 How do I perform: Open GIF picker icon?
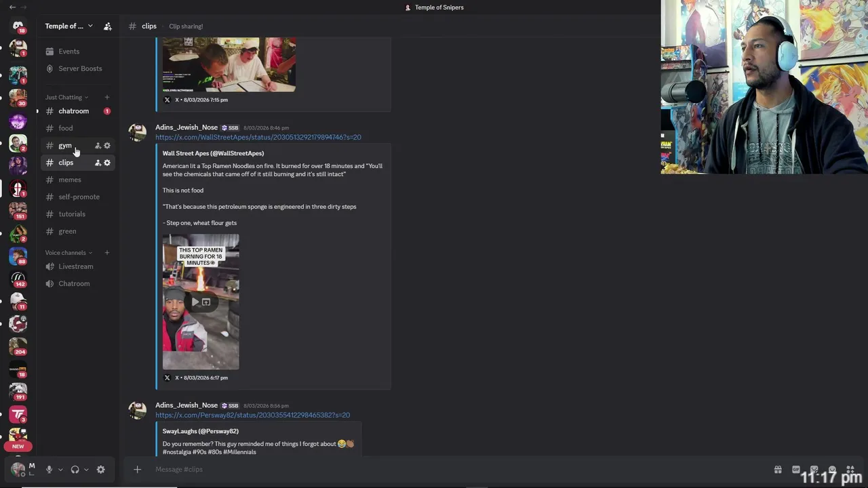click(796, 470)
